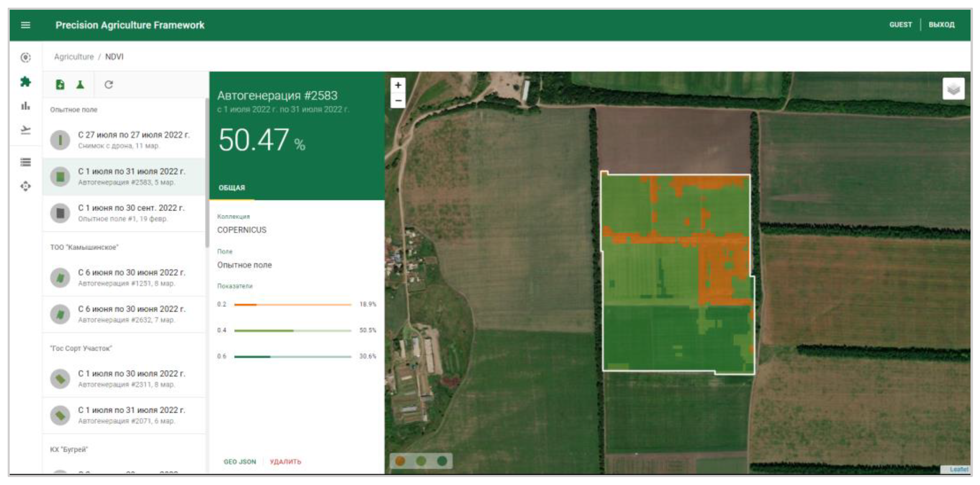This screenshot has height=485, width=980.
Task: Select the puzzle-piece modules sidebar icon
Action: 25,81
